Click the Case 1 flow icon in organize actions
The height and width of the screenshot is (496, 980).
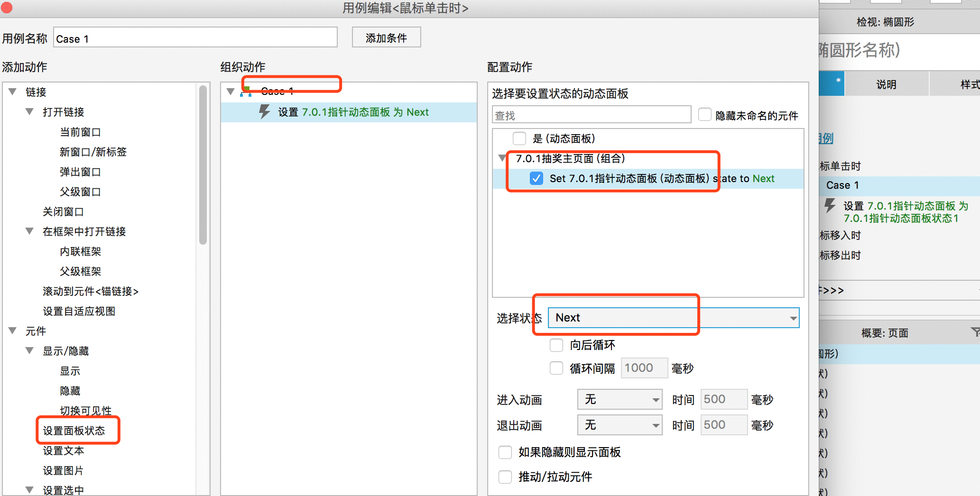pos(246,92)
